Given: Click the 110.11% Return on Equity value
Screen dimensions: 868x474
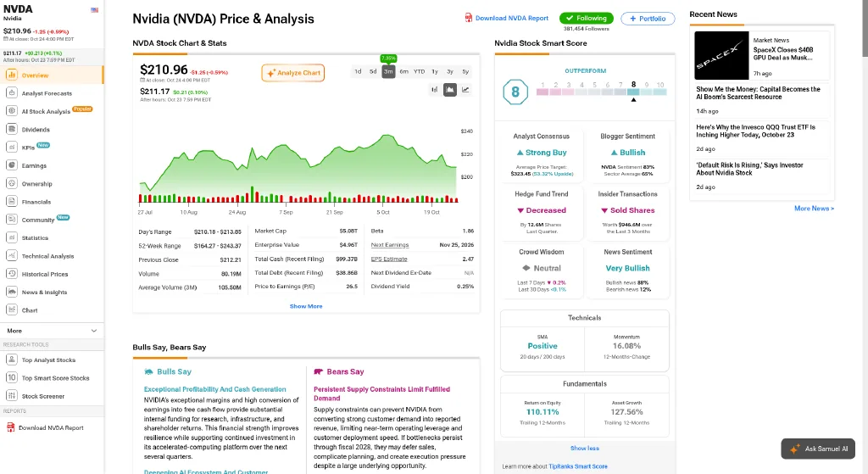Looking at the screenshot, I should 542,412.
